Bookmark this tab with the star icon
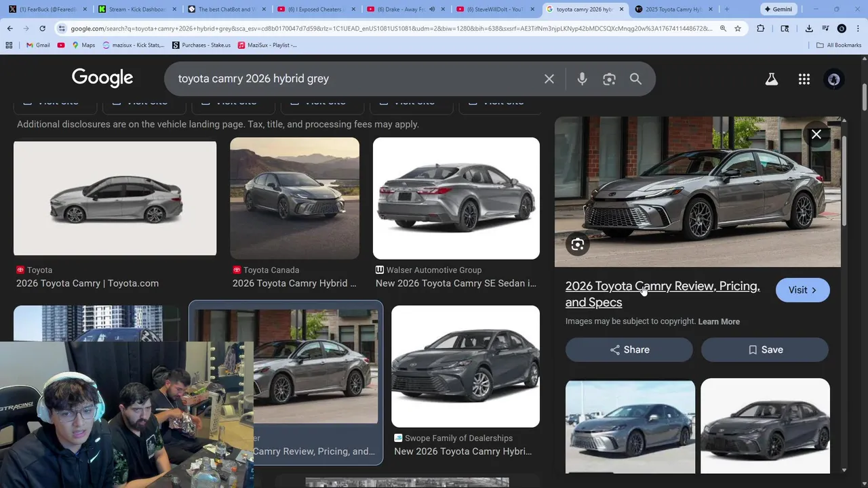The width and height of the screenshot is (868, 488). [x=738, y=28]
